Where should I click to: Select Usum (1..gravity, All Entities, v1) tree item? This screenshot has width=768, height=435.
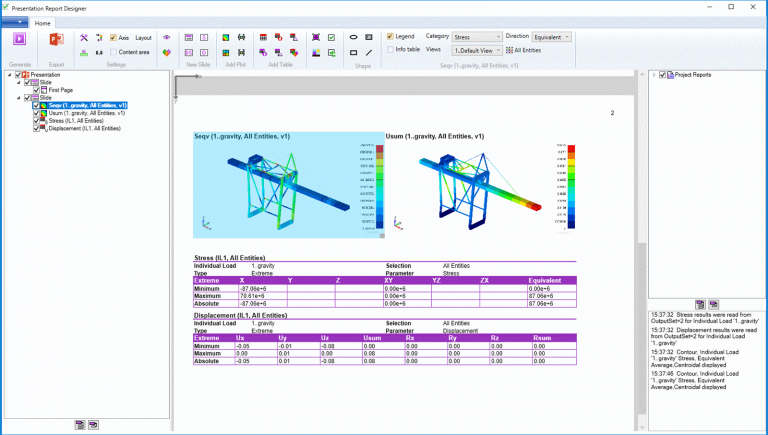click(x=86, y=113)
